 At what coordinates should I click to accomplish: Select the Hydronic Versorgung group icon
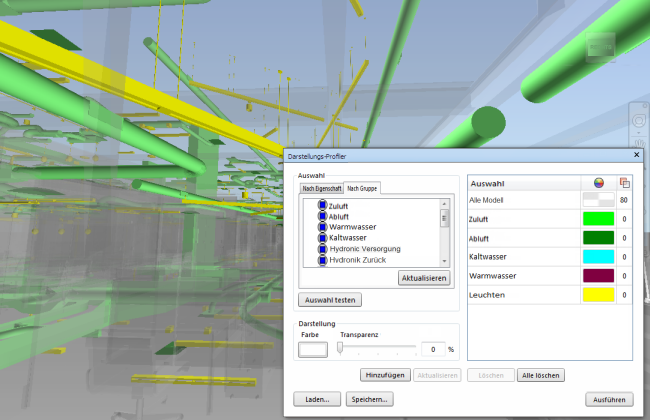click(x=323, y=249)
